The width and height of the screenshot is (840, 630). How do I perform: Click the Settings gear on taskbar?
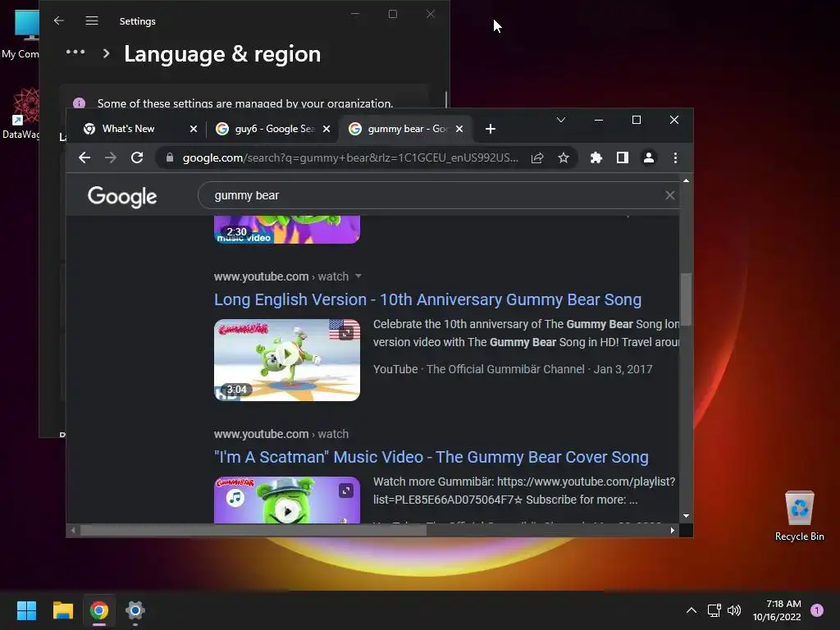point(135,610)
